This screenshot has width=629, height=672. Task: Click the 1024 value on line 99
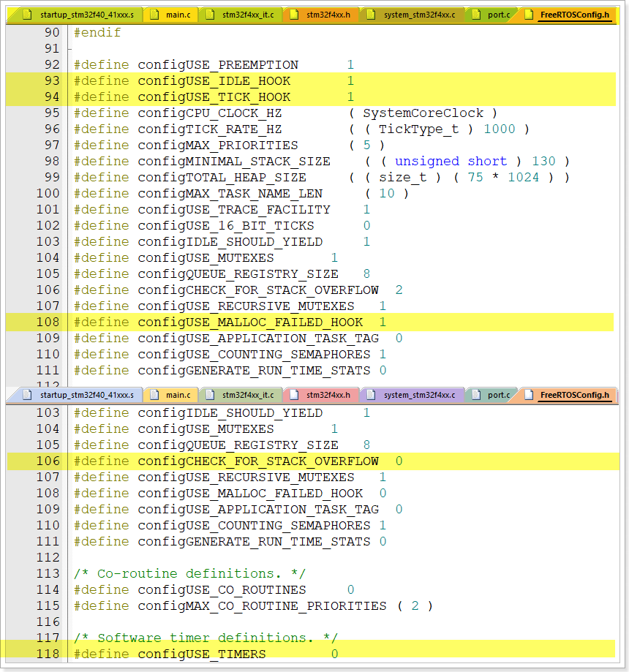pyautogui.click(x=524, y=178)
